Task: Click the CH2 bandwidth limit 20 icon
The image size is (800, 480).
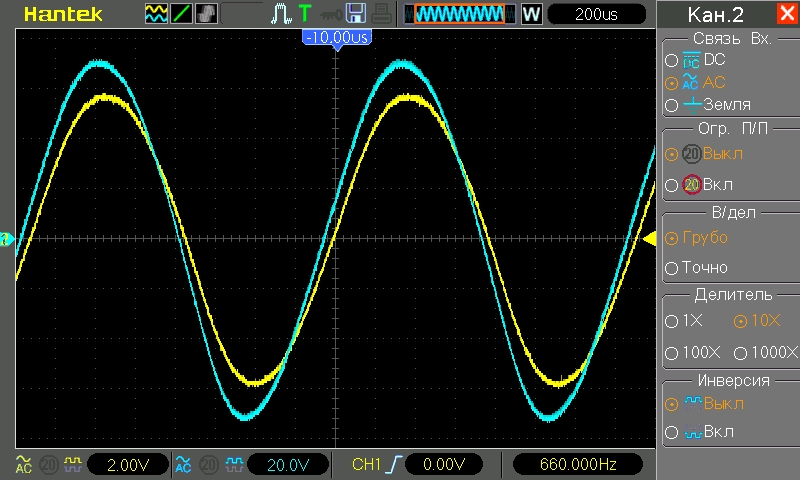Action: click(x=209, y=465)
